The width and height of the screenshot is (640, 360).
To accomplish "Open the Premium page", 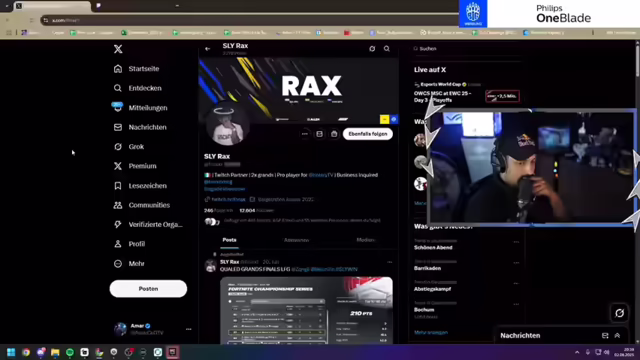I will pos(135,166).
